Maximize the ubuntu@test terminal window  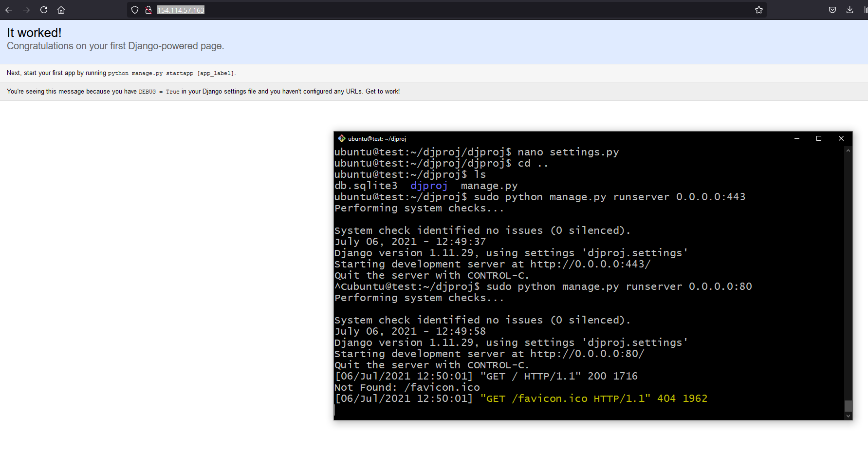coord(819,138)
